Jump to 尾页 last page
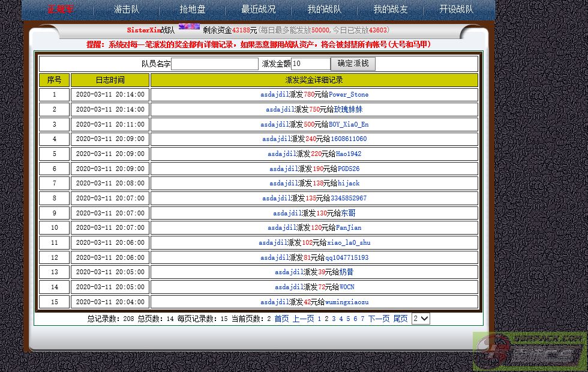Image resolution: width=588 pixels, height=372 pixels. click(400, 319)
